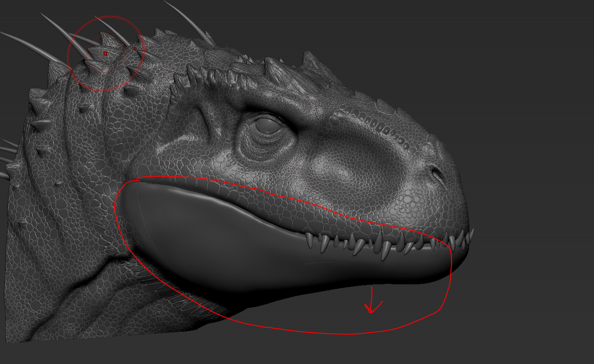This screenshot has width=594, height=364.
Task: Click the dinosaur model's closed eye
Action: pos(269,124)
